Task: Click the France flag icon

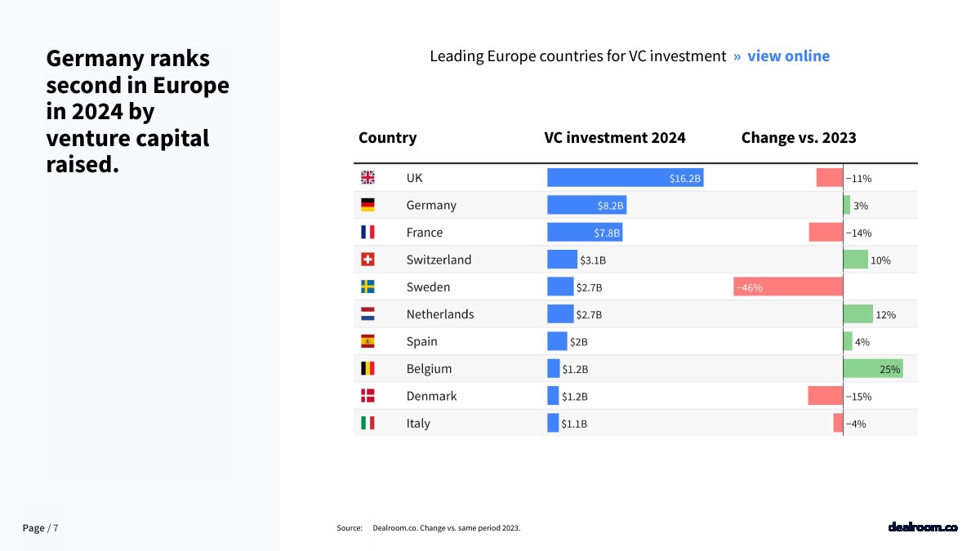Action: coord(367,233)
